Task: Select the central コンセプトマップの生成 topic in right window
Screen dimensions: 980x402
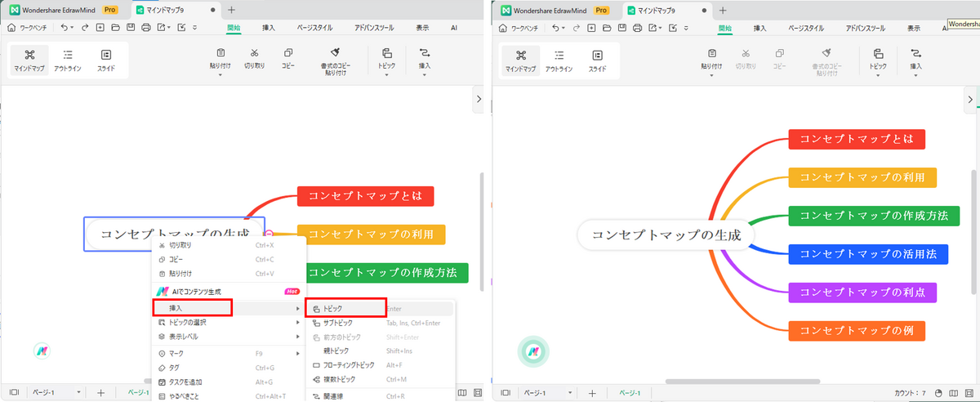Action: pos(666,234)
